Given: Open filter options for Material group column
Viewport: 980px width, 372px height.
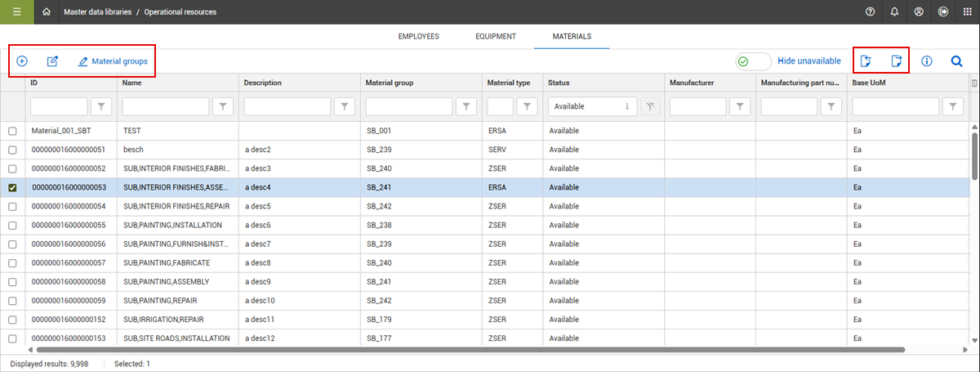Looking at the screenshot, I should pos(466,106).
